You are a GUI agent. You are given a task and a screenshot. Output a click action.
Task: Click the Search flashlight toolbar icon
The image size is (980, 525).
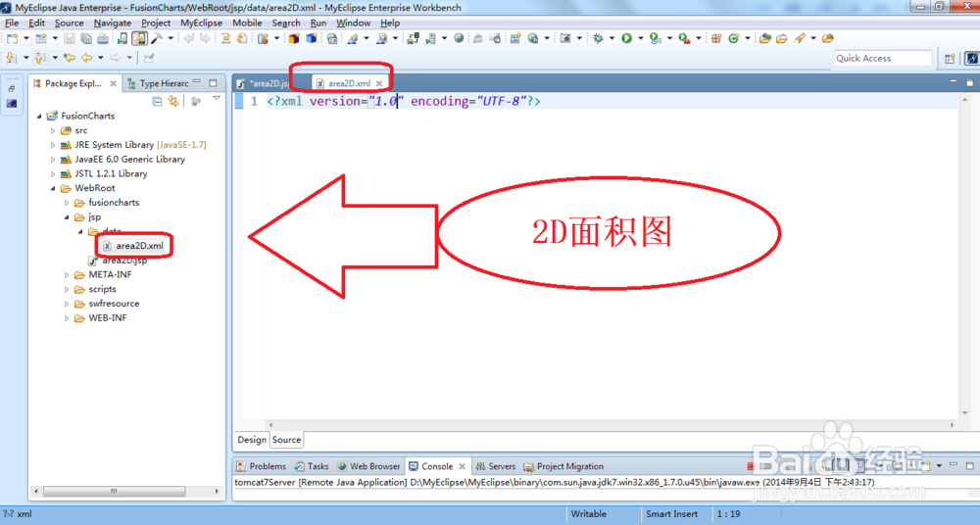click(800, 38)
